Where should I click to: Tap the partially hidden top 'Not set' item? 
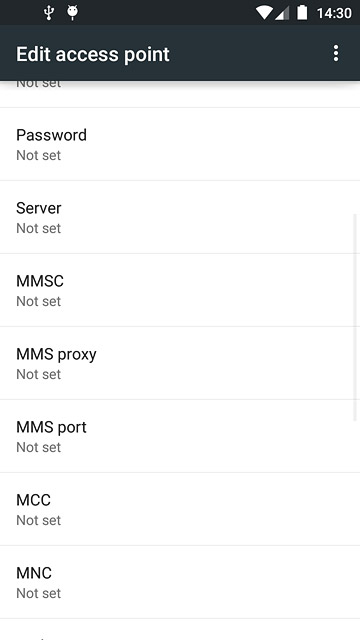[38, 84]
